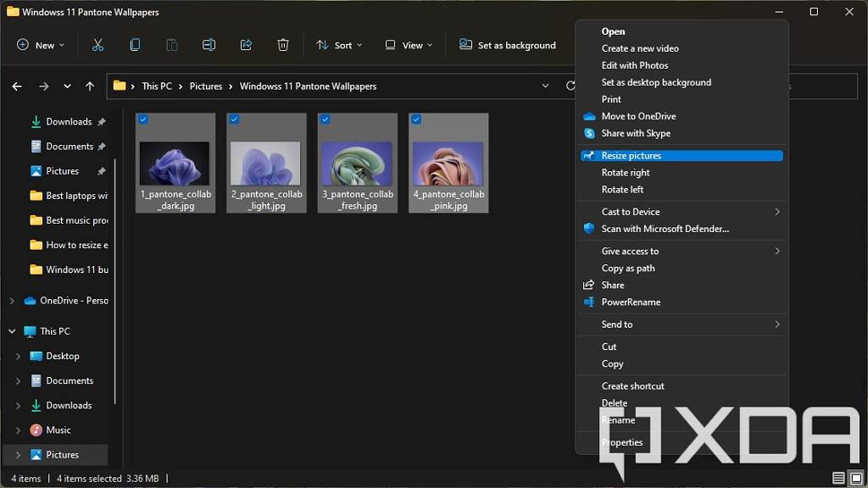Uncheck the 1_pantone_collab_dark.jpg thumbnail checkbox
Screen dimensions: 868x488
tap(142, 119)
